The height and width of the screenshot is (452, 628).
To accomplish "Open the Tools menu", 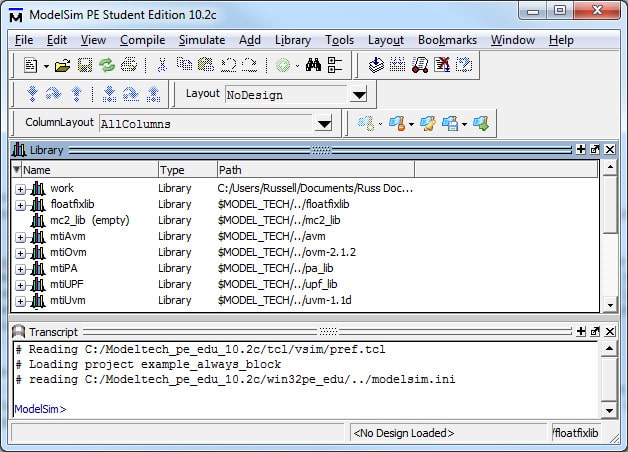I will click(x=339, y=40).
